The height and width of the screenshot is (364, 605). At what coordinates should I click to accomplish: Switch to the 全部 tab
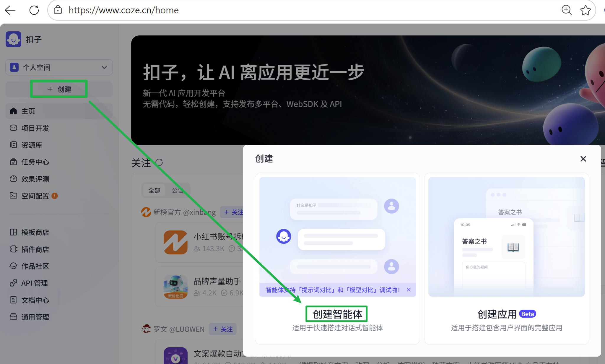click(x=154, y=190)
